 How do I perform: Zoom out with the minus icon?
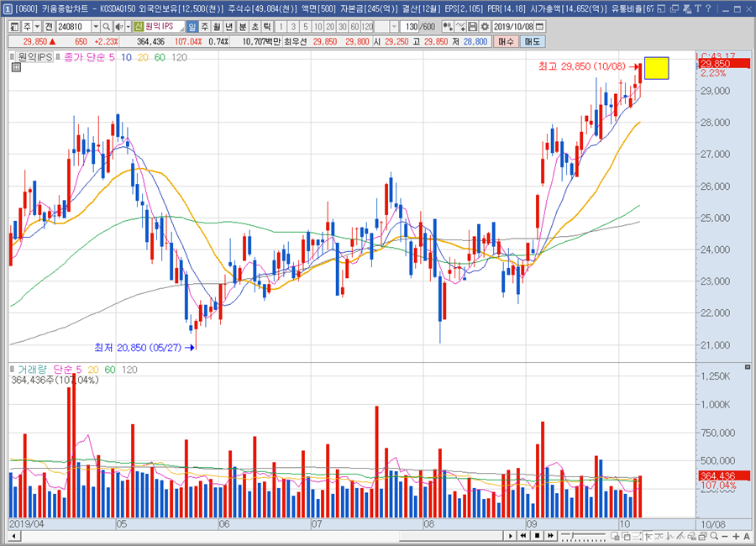pos(725,537)
